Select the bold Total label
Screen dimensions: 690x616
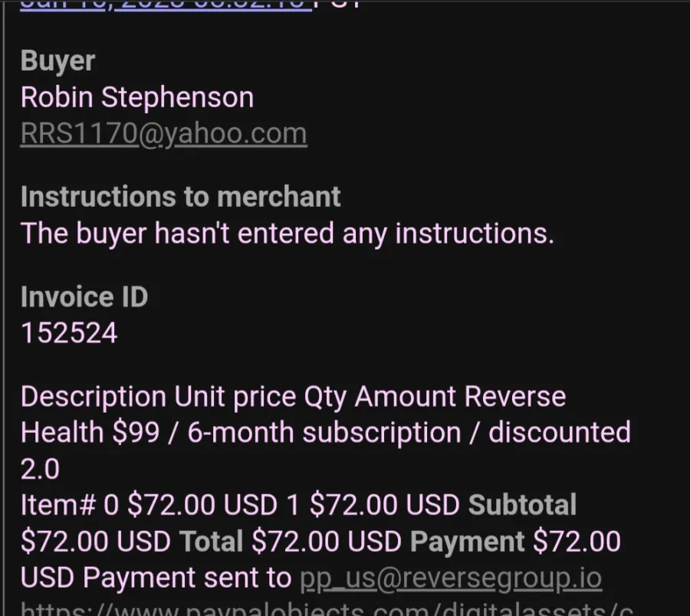[x=211, y=541]
